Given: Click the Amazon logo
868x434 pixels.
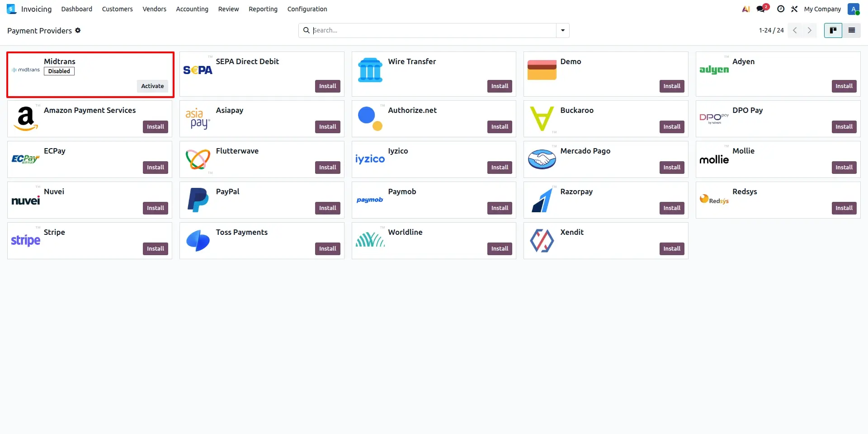Looking at the screenshot, I should [26, 118].
